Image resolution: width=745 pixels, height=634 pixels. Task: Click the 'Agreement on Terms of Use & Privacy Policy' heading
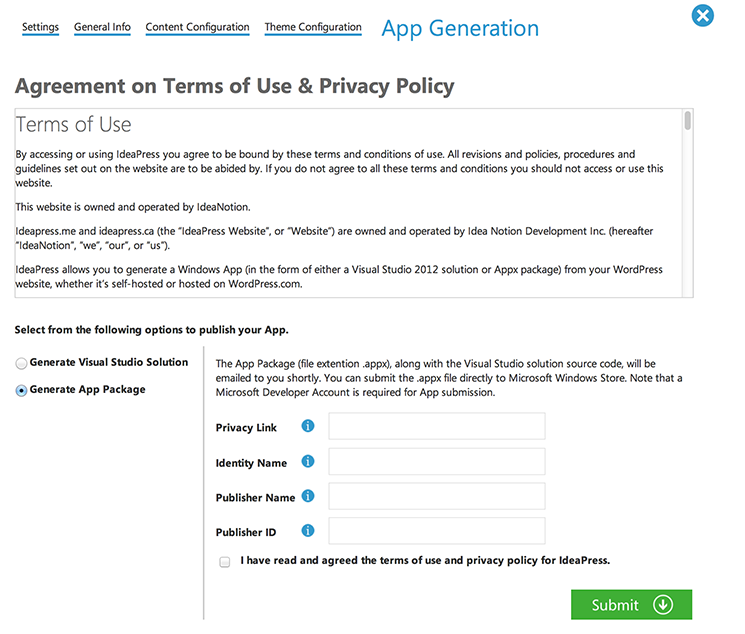pos(235,86)
